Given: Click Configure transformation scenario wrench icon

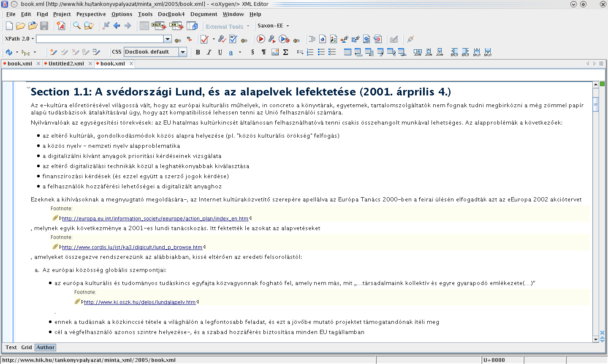Looking at the screenshot, I should point(272,39).
